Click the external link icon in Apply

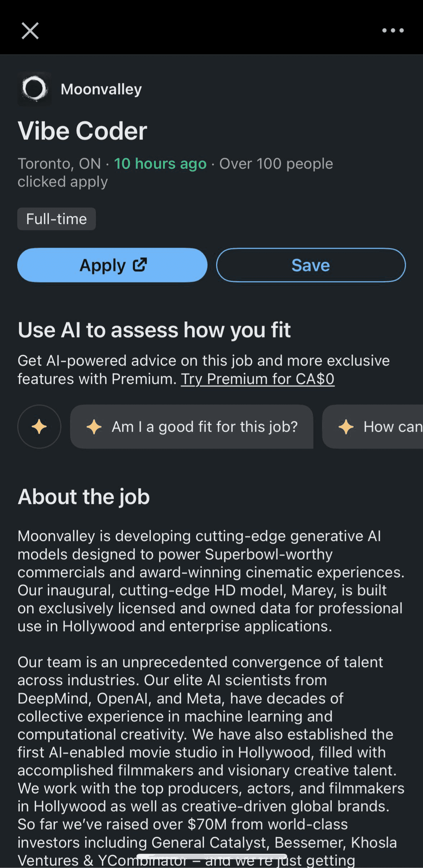coord(140,265)
